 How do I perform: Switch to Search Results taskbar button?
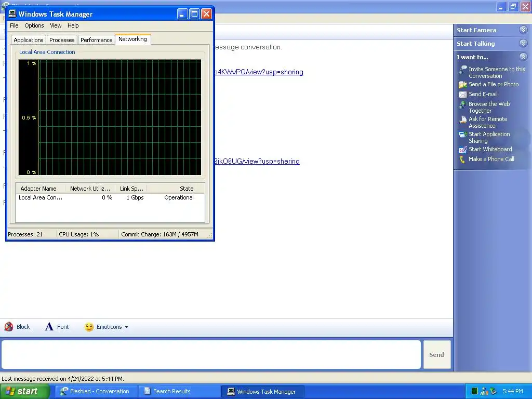click(x=179, y=391)
